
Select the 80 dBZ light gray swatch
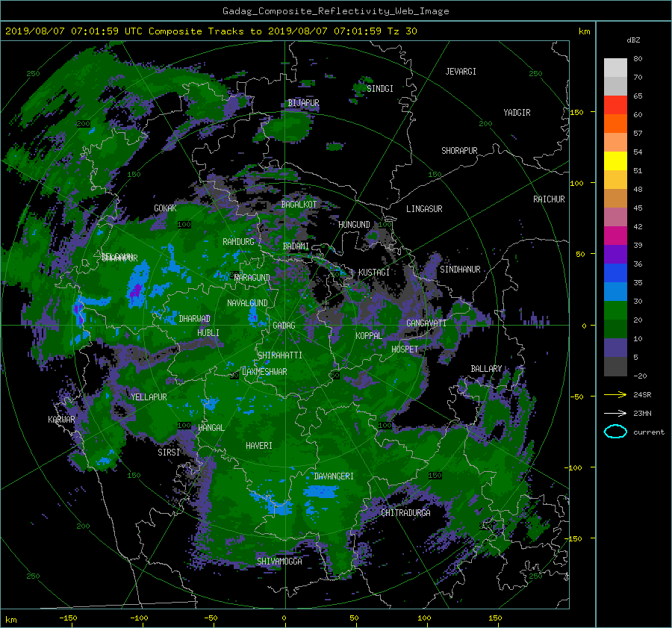point(615,67)
